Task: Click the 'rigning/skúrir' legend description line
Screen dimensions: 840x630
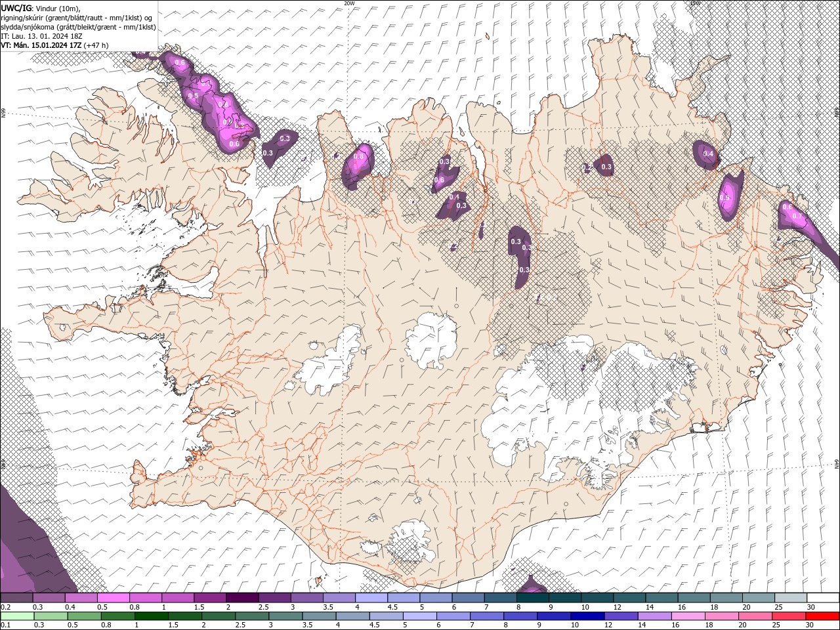Action: (77, 17)
